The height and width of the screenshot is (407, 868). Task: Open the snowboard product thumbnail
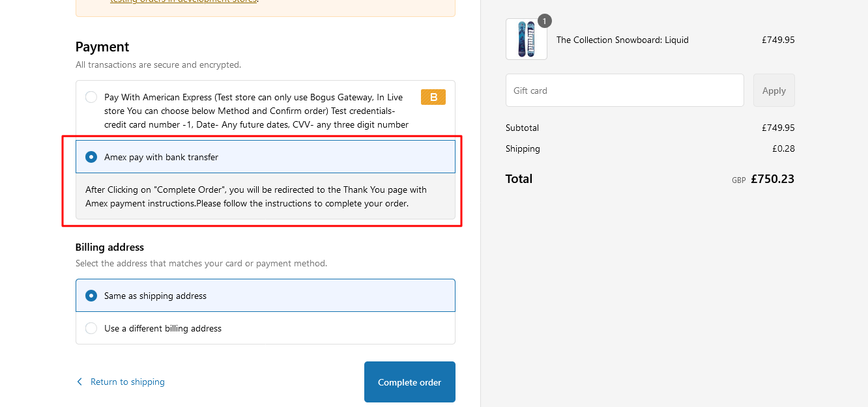pos(527,39)
